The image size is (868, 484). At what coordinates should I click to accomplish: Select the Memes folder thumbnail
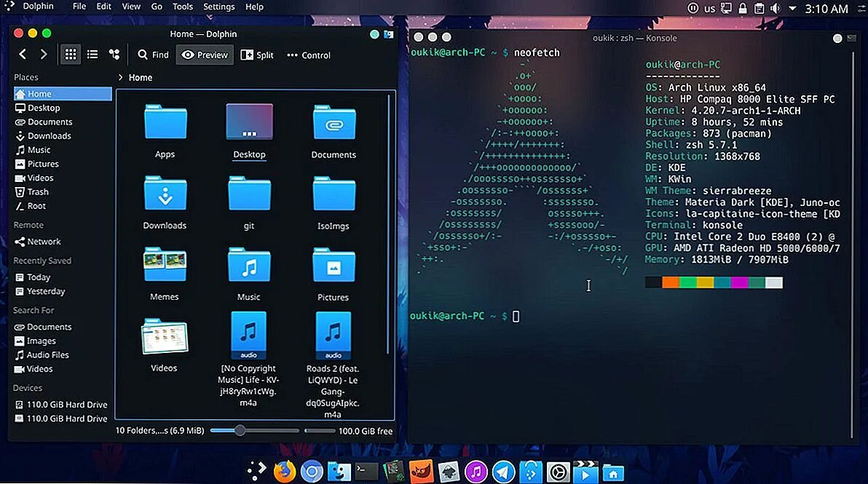(165, 264)
